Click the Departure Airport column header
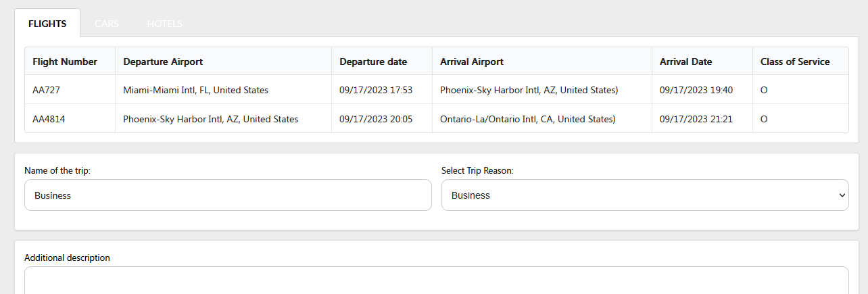This screenshot has width=868, height=294. coord(163,62)
